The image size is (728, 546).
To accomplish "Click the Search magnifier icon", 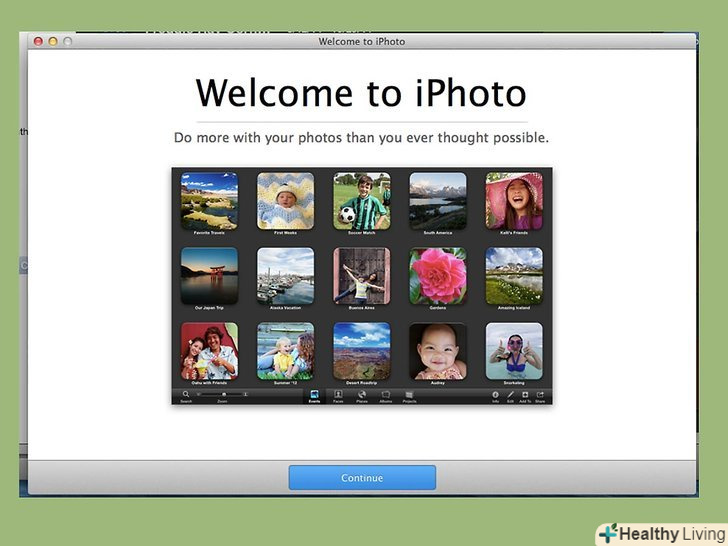I will coord(186,395).
